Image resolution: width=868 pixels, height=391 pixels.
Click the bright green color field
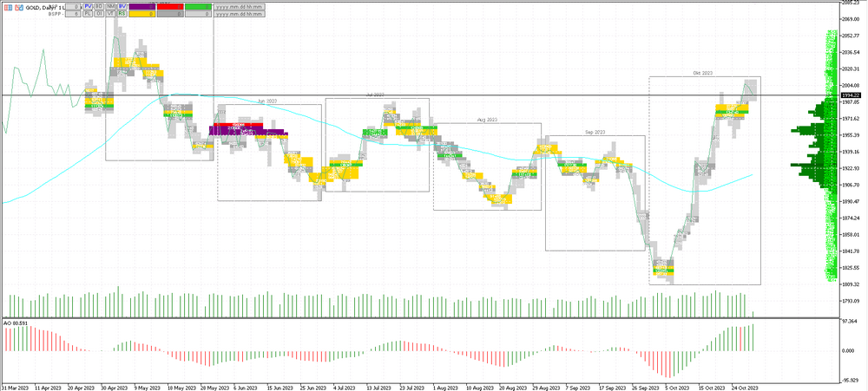(x=198, y=7)
